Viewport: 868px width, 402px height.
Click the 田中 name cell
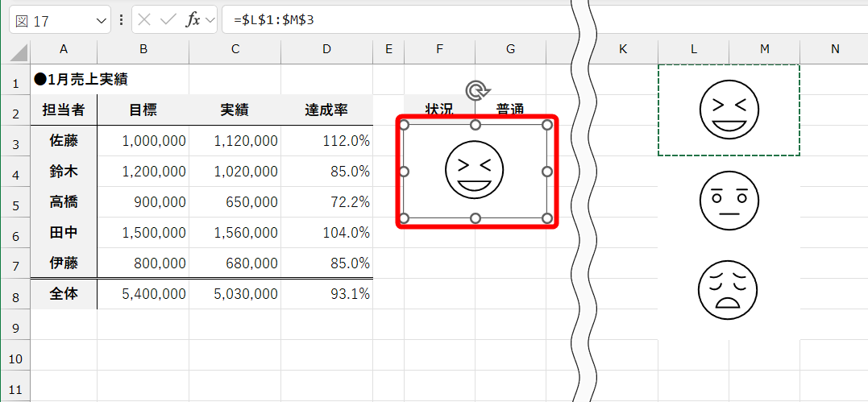pyautogui.click(x=64, y=233)
